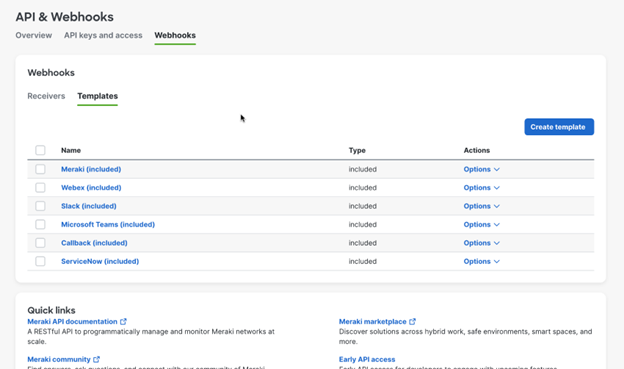624x369 pixels.
Task: Follow the Meraki API documentation link
Action: pos(72,321)
